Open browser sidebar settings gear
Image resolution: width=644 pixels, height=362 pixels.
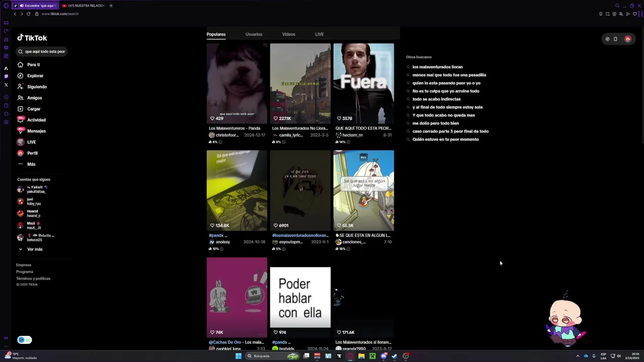6,122
